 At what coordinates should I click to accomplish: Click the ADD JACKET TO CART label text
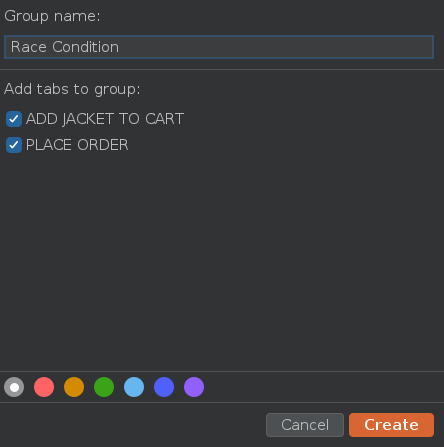coord(105,119)
